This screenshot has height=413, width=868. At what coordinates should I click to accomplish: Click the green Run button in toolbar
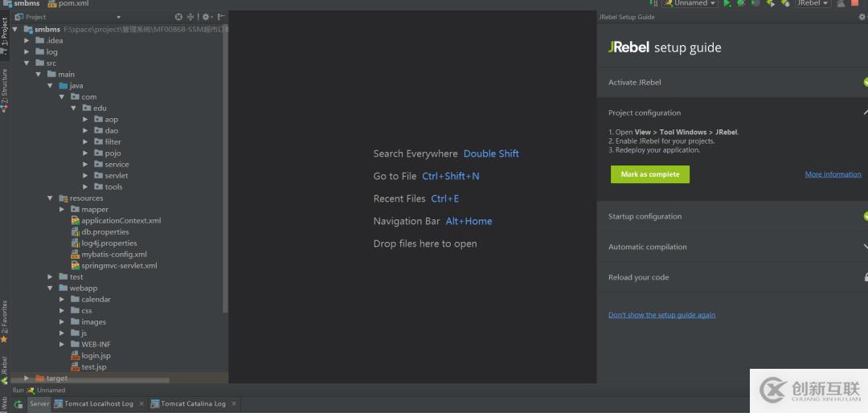click(727, 3)
